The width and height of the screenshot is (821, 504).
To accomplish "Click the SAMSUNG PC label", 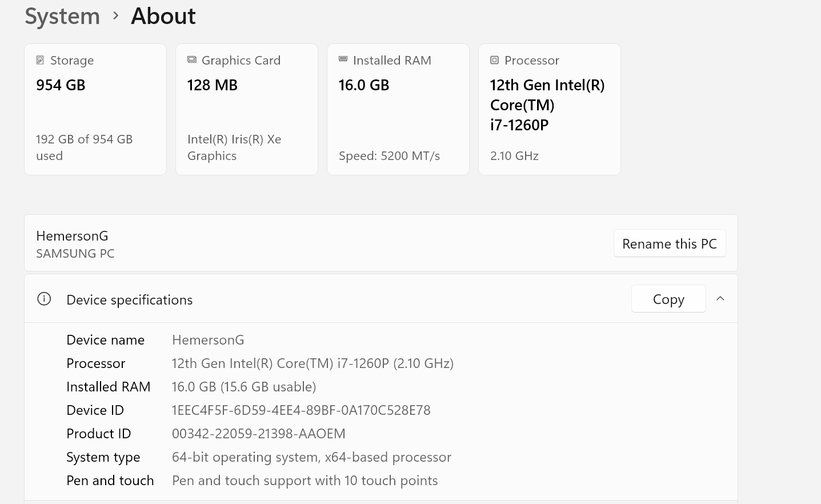I will tap(75, 254).
